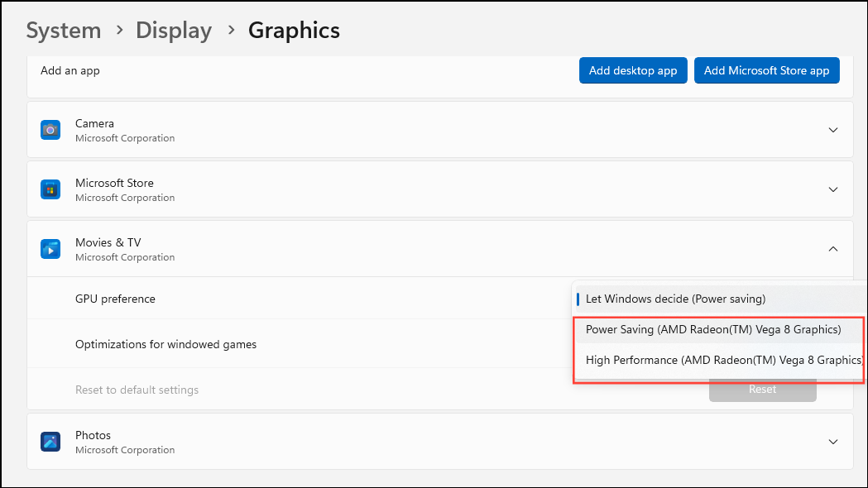Click the Movies & TV app icon

[50, 249]
